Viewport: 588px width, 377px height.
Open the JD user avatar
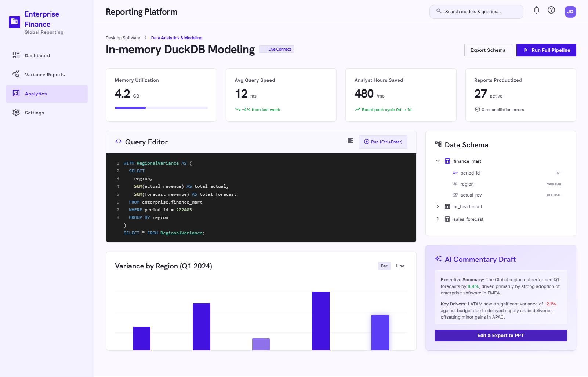coord(570,12)
